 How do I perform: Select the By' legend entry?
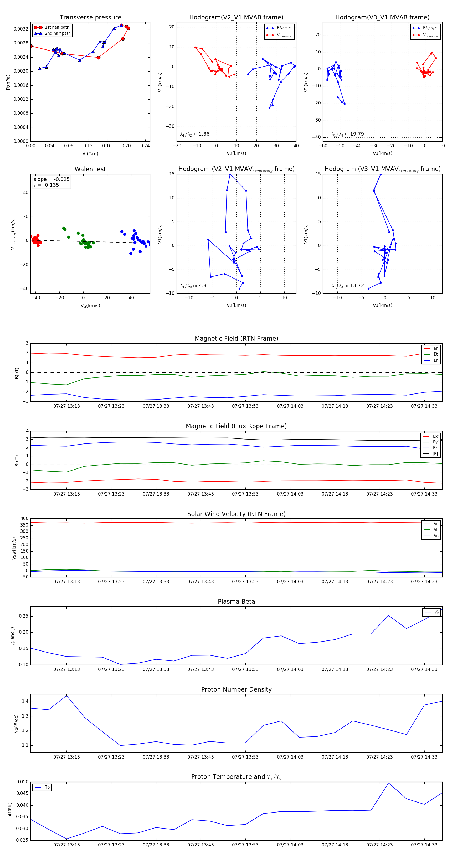pyautogui.click(x=431, y=442)
